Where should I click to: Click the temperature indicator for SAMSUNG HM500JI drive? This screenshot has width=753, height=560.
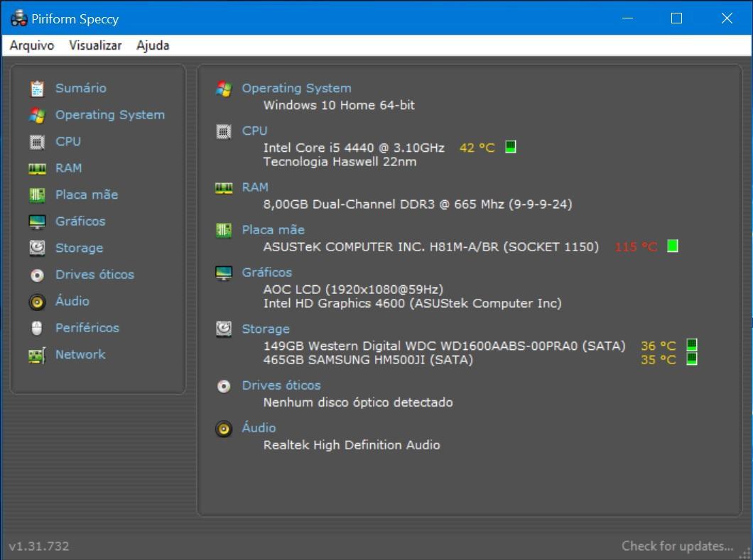click(691, 359)
